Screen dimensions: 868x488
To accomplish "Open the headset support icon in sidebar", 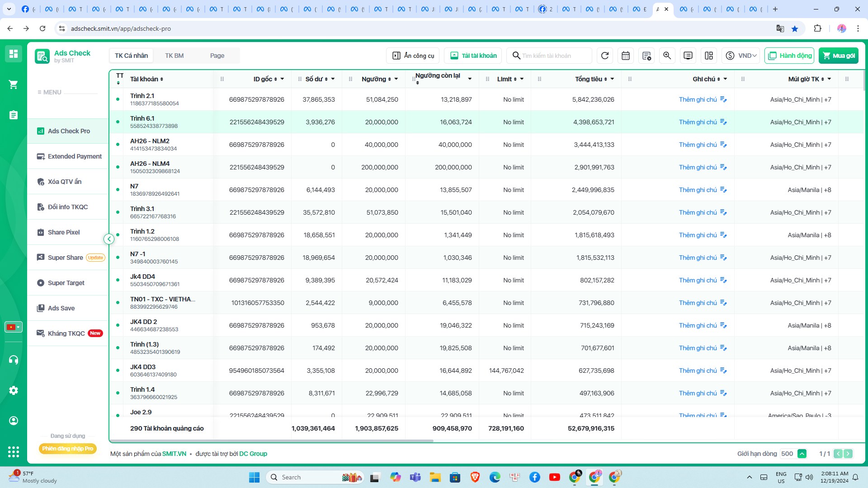I will [x=14, y=360].
